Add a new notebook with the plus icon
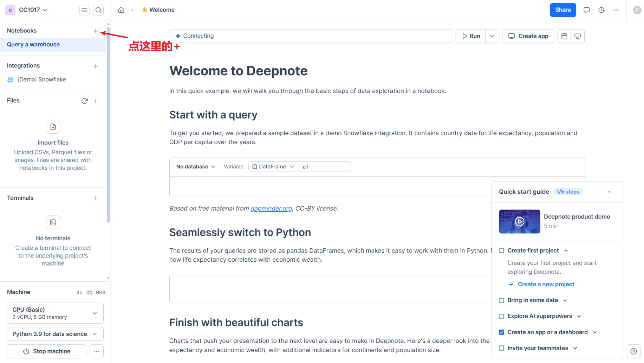Viewport: 644px width, 363px height. [x=96, y=31]
